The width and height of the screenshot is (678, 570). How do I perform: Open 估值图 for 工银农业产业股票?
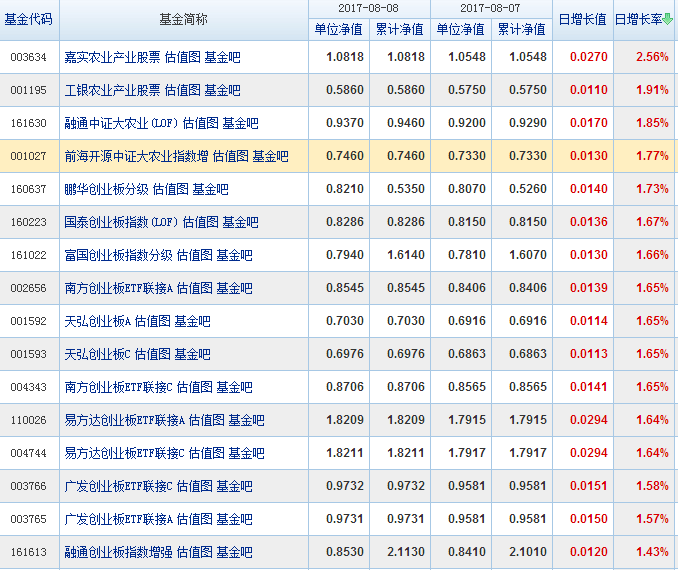[x=182, y=90]
